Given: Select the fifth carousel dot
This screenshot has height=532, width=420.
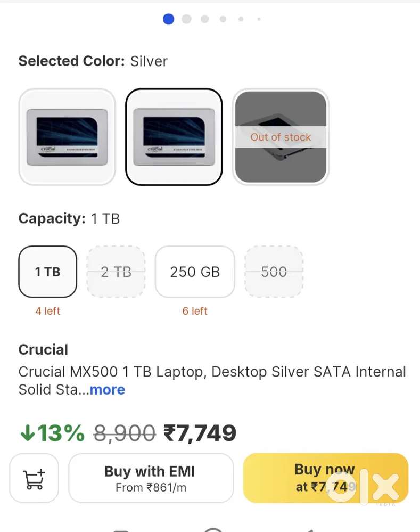Looking at the screenshot, I should pos(241,19).
